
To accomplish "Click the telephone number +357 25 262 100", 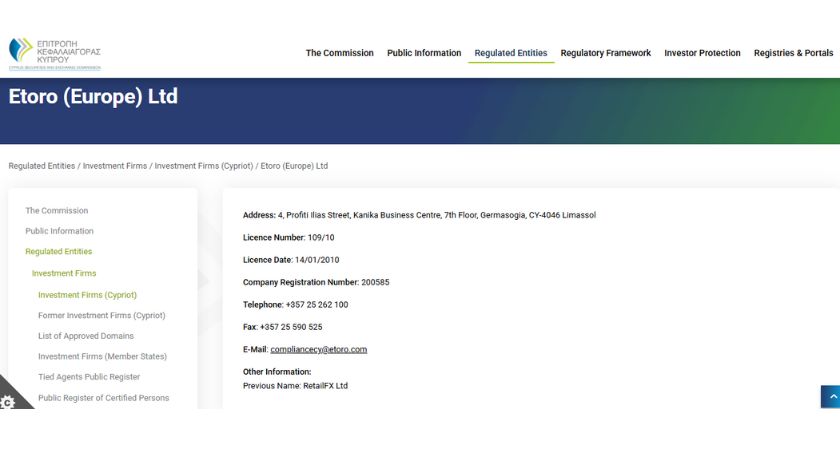I will coord(317,305).
